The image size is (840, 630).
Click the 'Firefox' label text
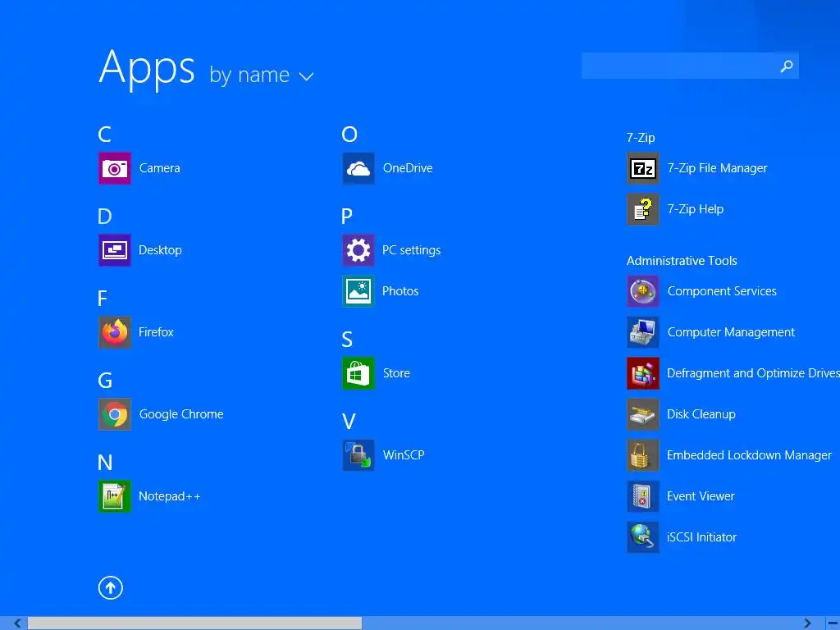click(156, 332)
